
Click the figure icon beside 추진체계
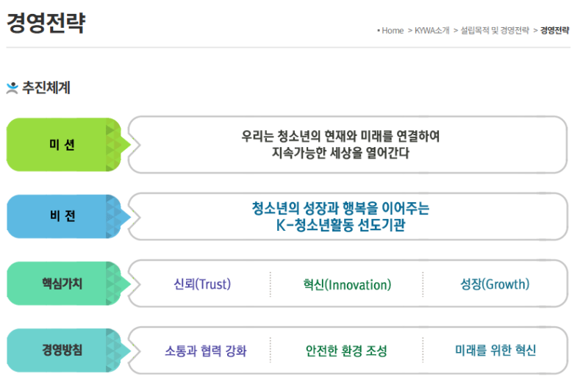12,88
